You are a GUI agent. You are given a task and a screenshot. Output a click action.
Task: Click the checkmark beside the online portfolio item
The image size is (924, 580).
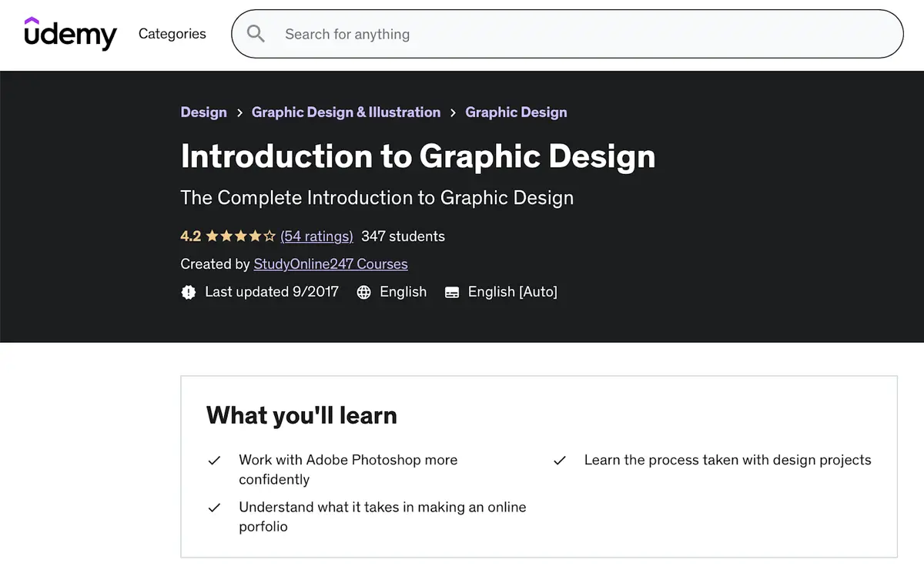tap(214, 508)
